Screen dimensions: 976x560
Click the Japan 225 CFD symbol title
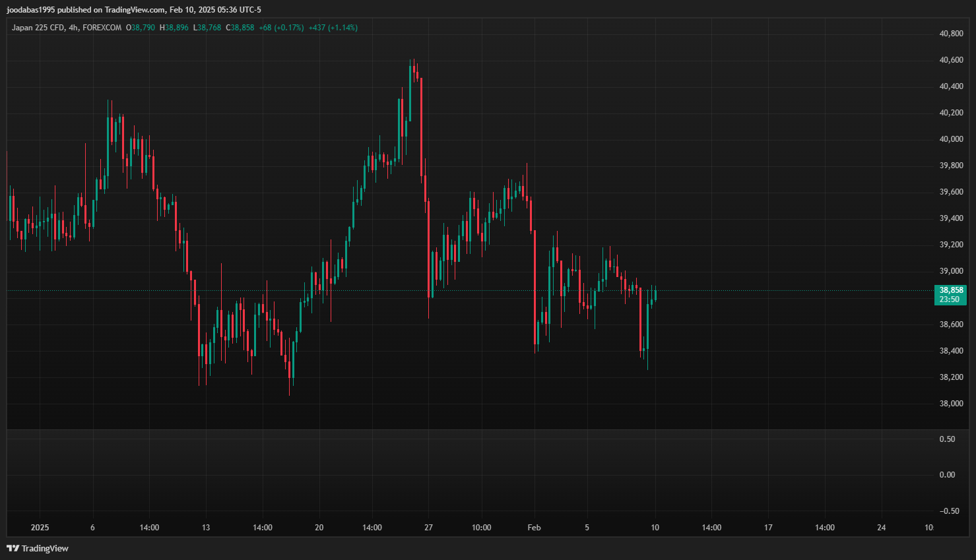(38, 28)
